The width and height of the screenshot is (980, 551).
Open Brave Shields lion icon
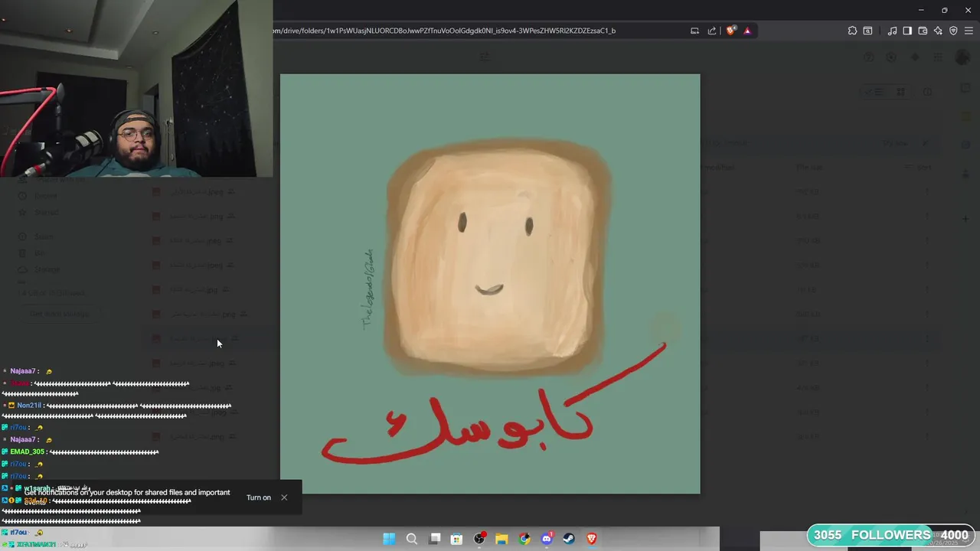click(x=731, y=31)
